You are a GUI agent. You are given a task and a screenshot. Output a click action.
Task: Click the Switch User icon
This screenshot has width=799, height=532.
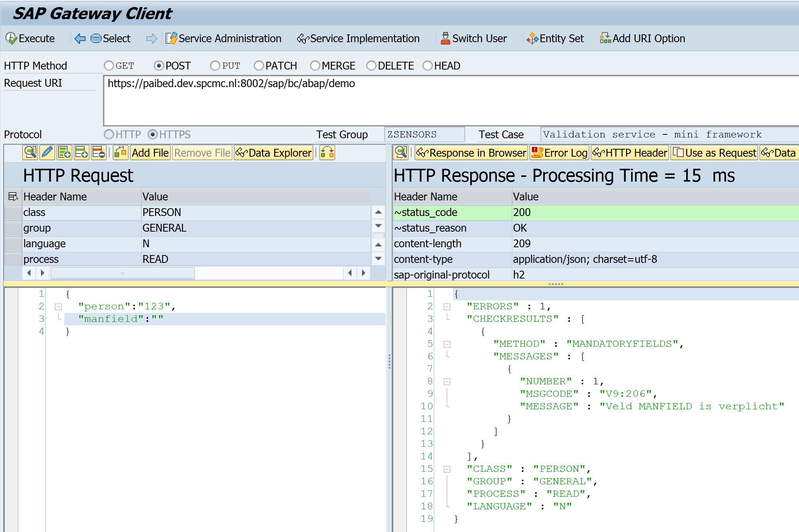(445, 38)
